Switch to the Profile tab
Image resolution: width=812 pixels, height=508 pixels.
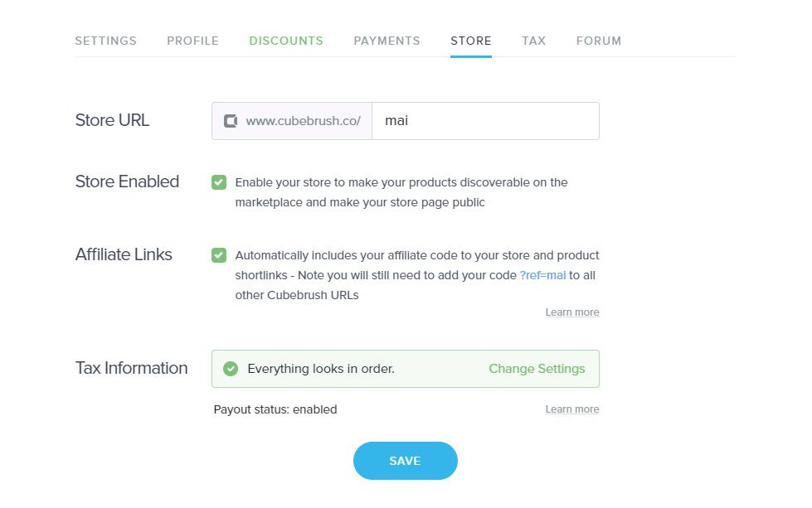(x=192, y=41)
